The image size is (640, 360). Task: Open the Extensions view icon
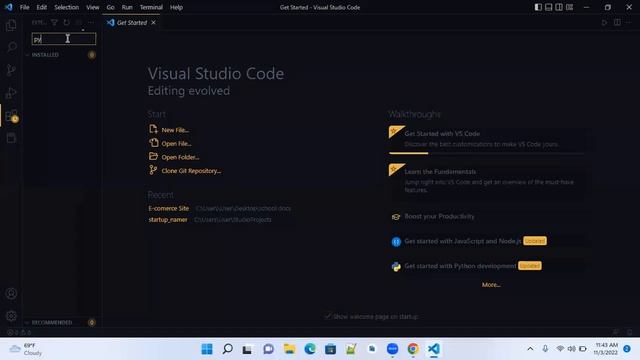tap(11, 116)
